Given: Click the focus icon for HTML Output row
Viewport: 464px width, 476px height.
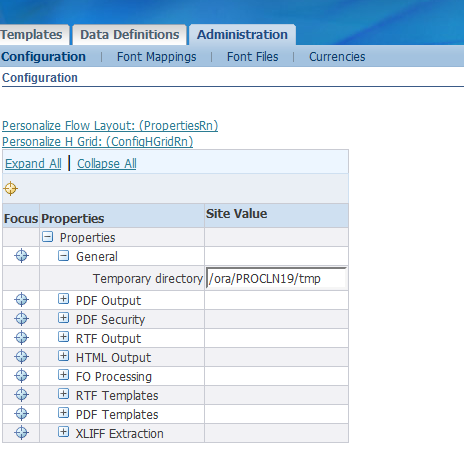Looking at the screenshot, I should (x=22, y=357).
